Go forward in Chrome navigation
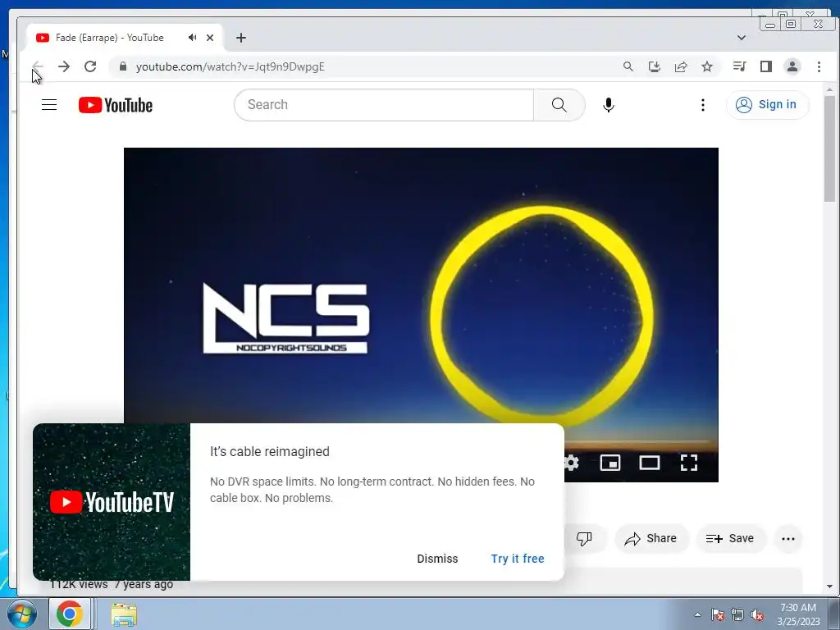Viewport: 840px width, 630px height. click(64, 66)
